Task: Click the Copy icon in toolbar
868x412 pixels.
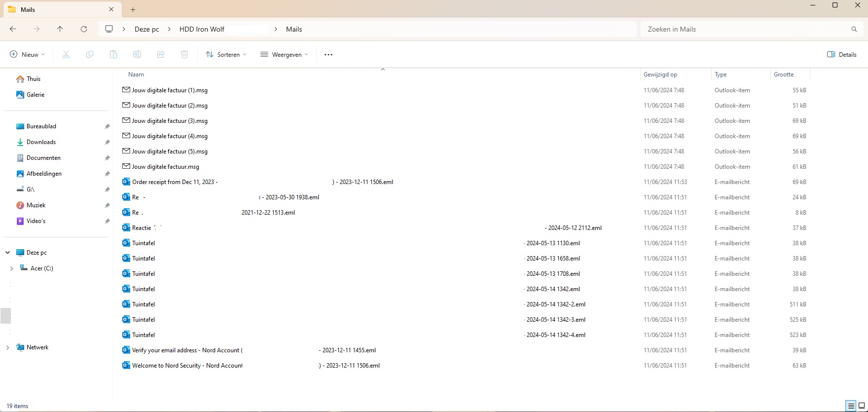Action: [x=90, y=55]
